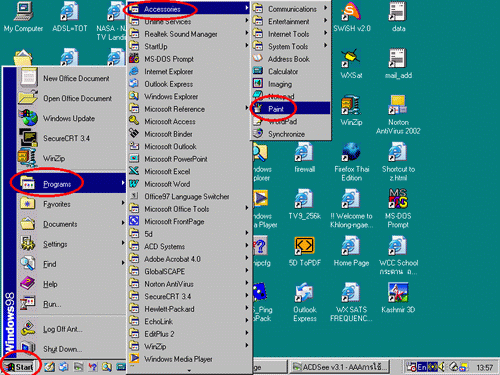Click the En language indicator in system tray
Image resolution: width=500 pixels, height=375 pixels.
pos(422,367)
